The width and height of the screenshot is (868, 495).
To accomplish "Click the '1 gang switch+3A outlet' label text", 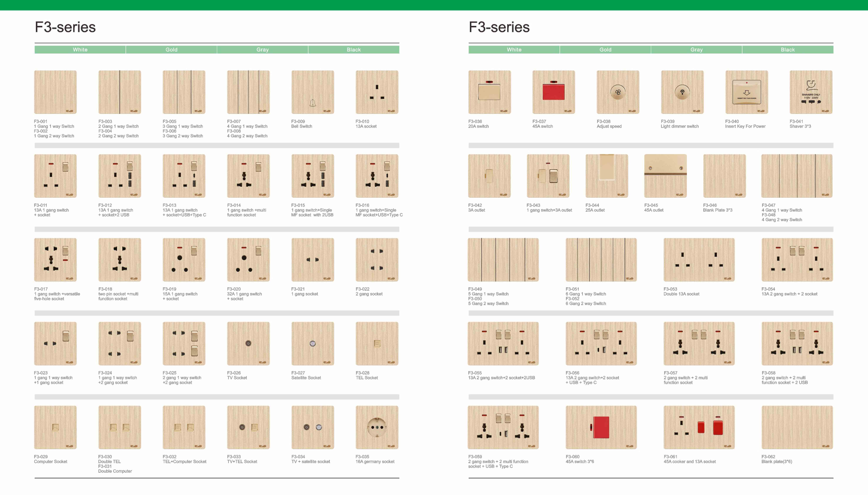I will click(549, 210).
